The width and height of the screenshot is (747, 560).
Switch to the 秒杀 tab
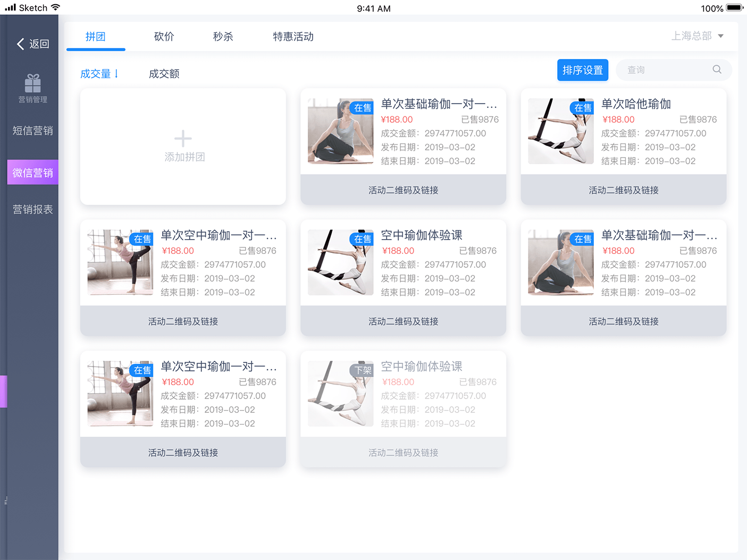(x=223, y=37)
